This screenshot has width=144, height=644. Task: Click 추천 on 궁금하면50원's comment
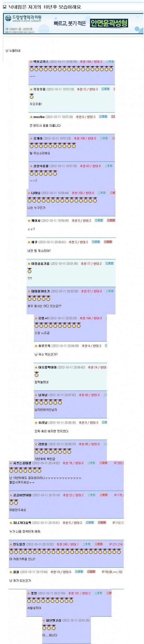(92, 495)
